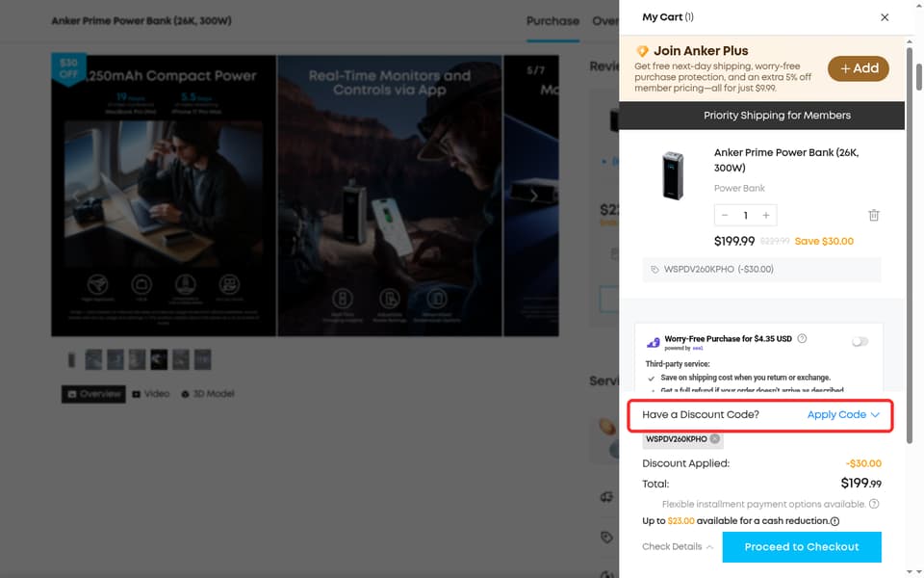Open installment payment options help icon
Image resolution: width=924 pixels, height=578 pixels.
pyautogui.click(x=874, y=504)
